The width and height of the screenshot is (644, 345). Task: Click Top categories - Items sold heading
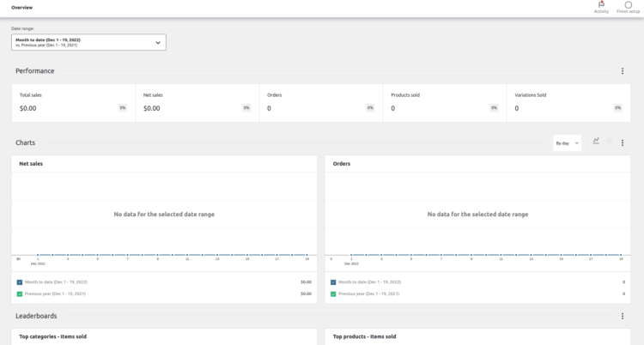[x=53, y=336]
